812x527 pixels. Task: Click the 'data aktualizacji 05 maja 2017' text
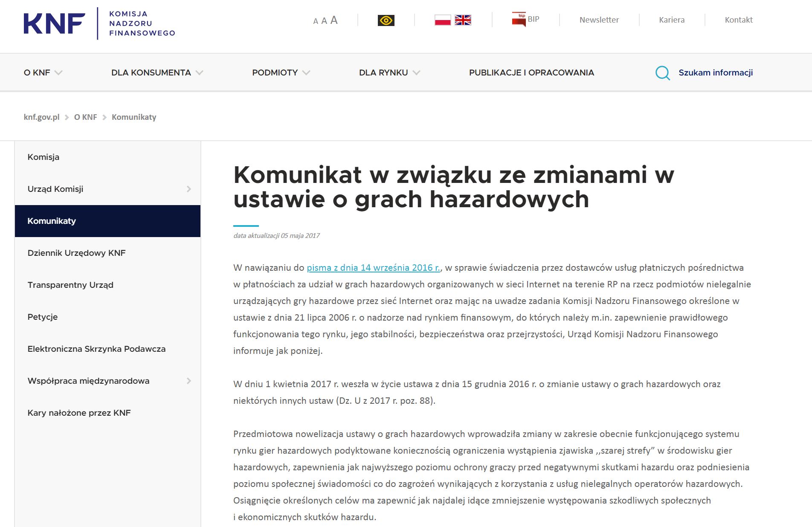pyautogui.click(x=276, y=235)
